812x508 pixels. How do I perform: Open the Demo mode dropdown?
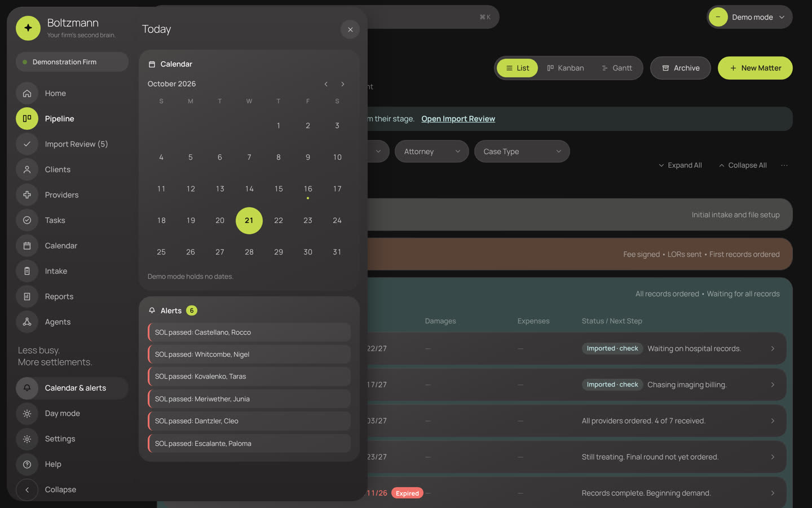(750, 17)
